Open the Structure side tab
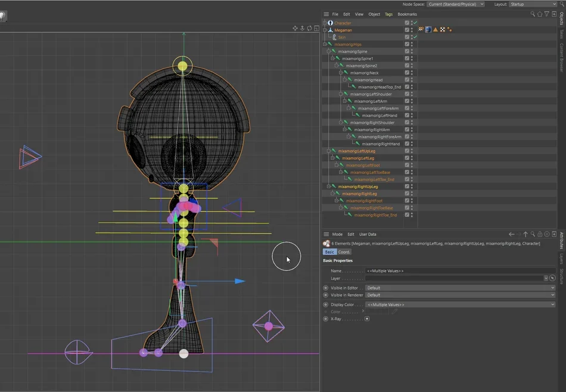This screenshot has width=566, height=392. point(562,276)
